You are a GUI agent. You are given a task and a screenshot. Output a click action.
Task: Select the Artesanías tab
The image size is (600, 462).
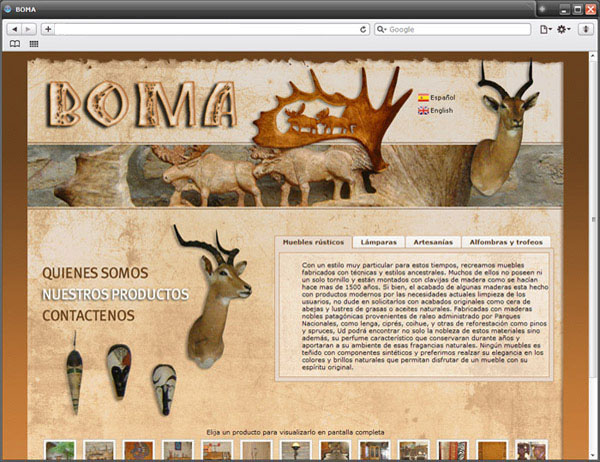click(433, 242)
